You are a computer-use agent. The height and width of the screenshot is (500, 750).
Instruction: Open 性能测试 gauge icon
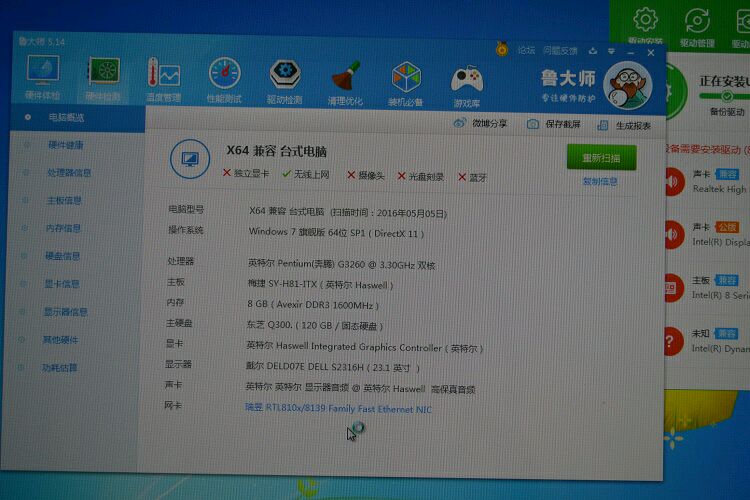(224, 73)
